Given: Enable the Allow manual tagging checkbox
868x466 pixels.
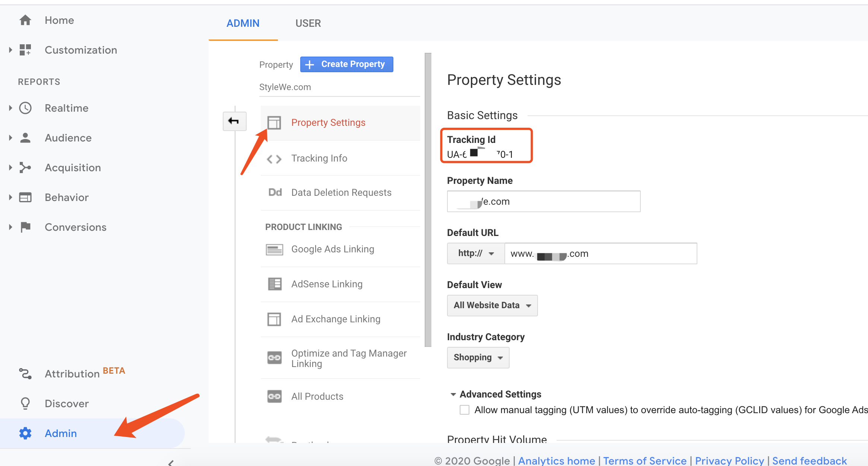Looking at the screenshot, I should [465, 410].
